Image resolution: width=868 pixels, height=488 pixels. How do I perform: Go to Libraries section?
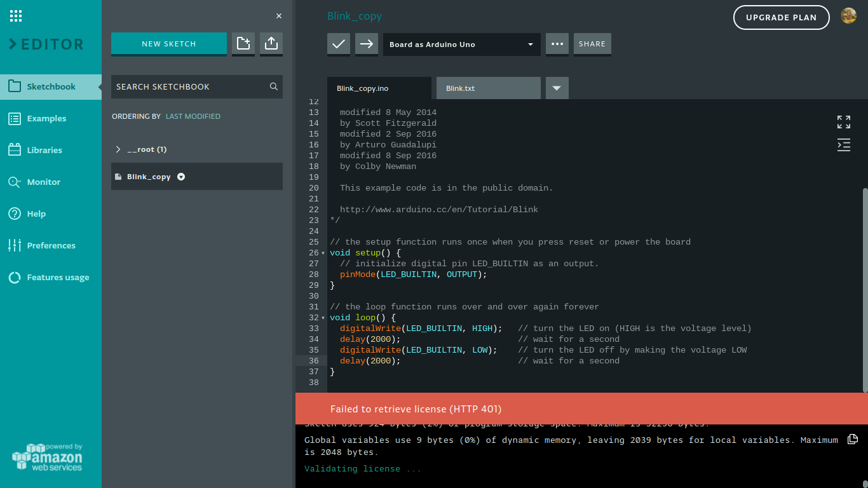(x=44, y=150)
